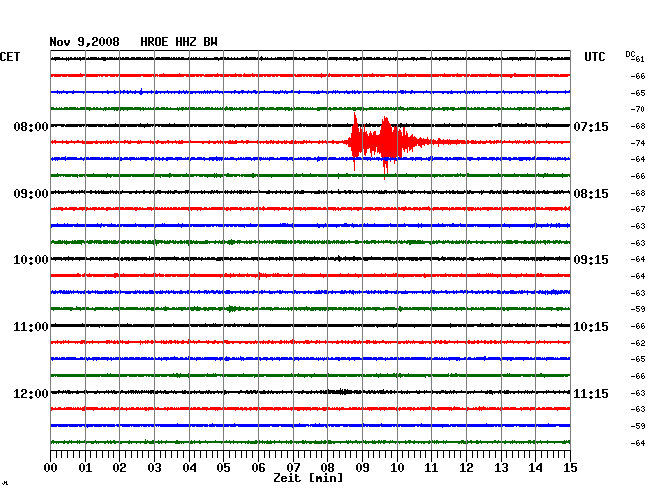Click the DC value '-70'

coord(638,109)
